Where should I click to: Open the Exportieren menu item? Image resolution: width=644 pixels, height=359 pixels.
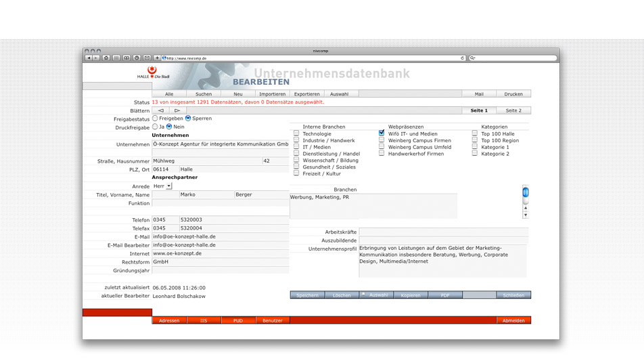(306, 94)
